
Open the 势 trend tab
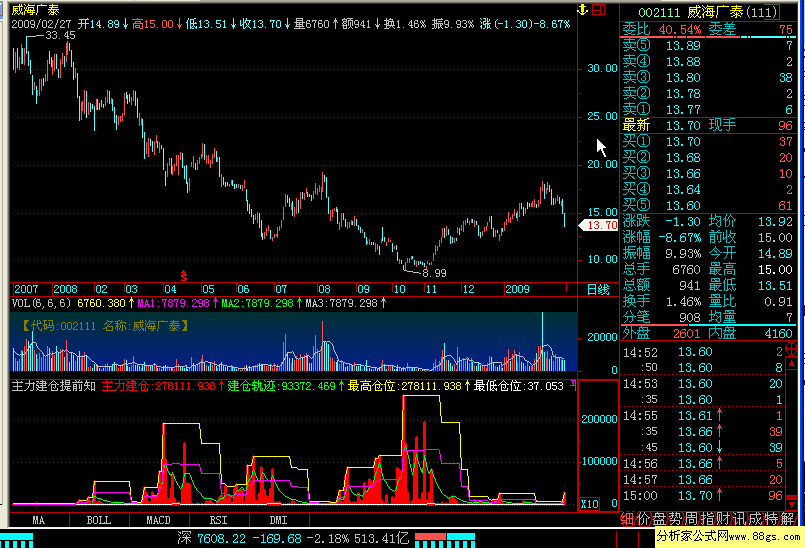point(675,519)
